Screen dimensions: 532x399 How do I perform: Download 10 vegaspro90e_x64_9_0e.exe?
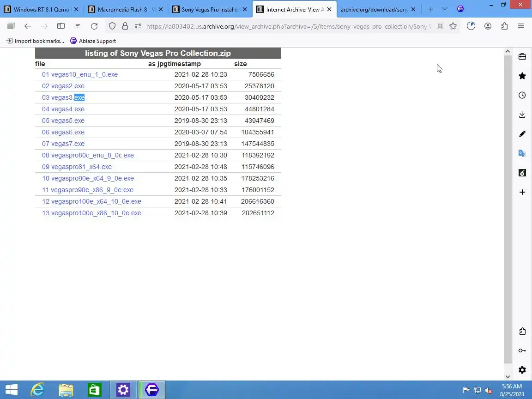tap(88, 178)
